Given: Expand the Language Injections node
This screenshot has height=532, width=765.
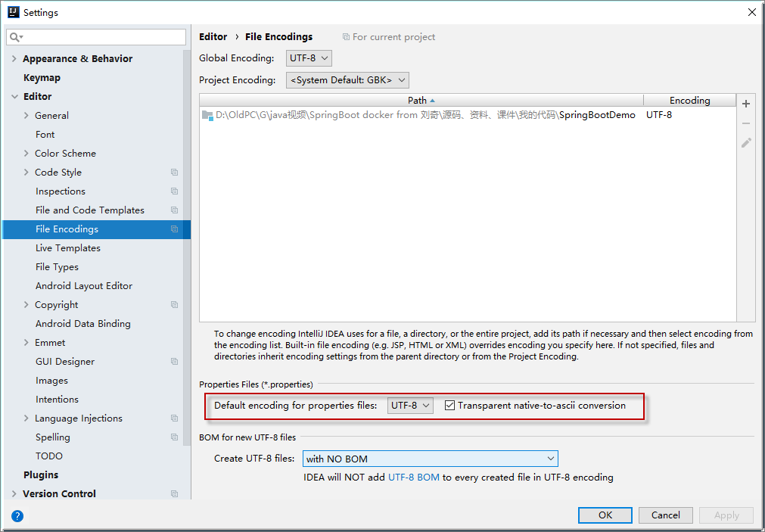Looking at the screenshot, I should click(x=26, y=418).
